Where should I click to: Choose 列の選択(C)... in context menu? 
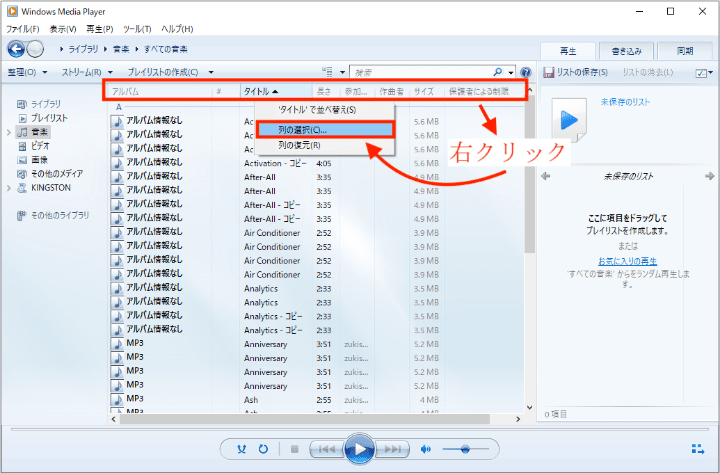point(324,130)
